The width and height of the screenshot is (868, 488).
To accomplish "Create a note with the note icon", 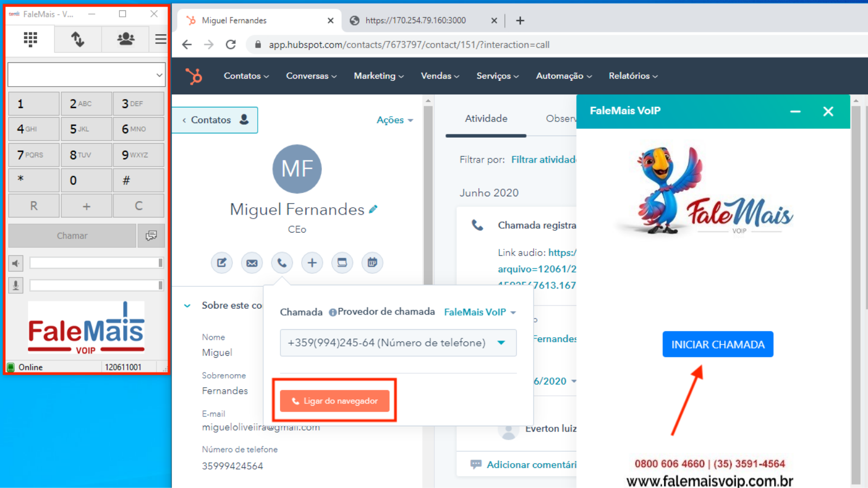I will click(222, 263).
